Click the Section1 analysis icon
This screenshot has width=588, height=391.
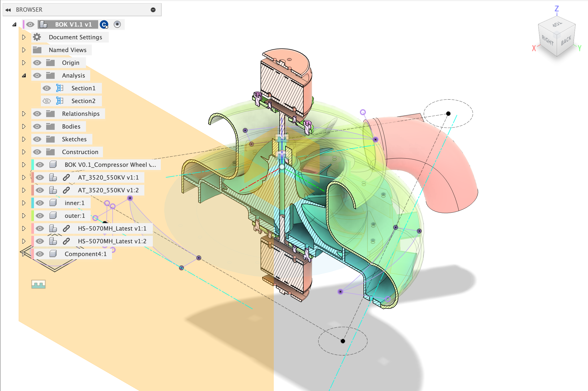pyautogui.click(x=60, y=88)
